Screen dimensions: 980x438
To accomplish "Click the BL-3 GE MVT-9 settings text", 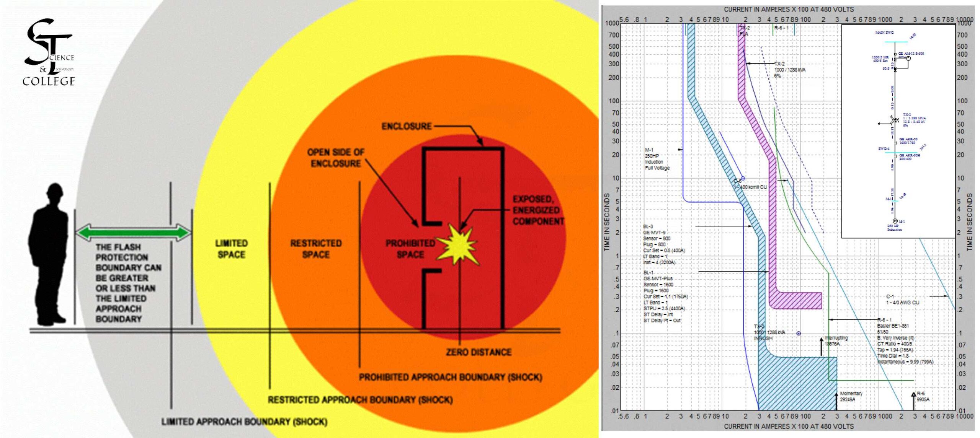I will click(663, 244).
